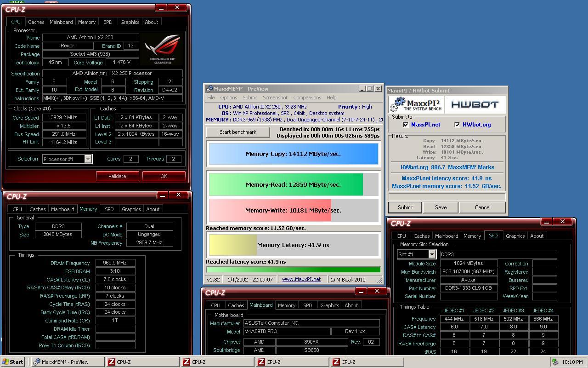The image size is (588, 368).
Task: Click the Command Rate 1T value
Action: point(115,321)
